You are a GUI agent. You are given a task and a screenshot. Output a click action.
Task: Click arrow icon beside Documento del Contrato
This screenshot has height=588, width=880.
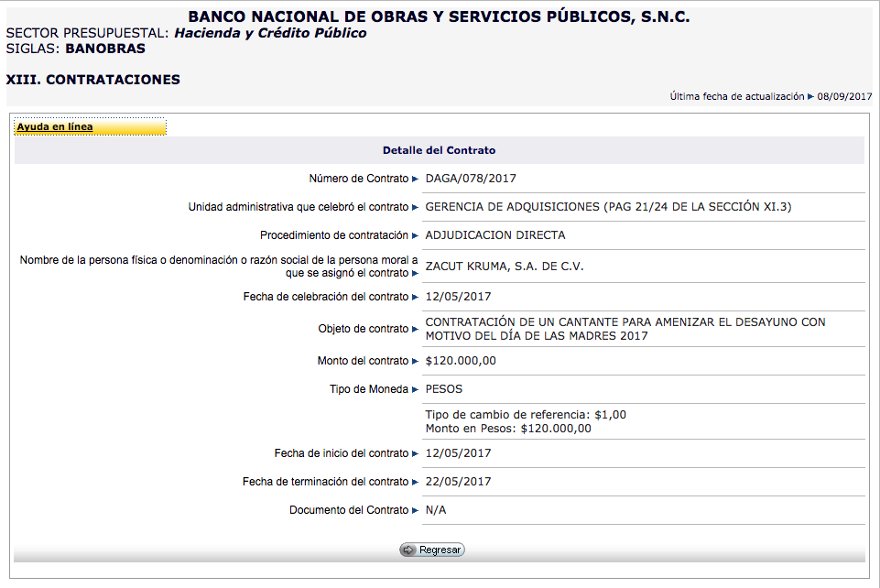[x=415, y=510]
